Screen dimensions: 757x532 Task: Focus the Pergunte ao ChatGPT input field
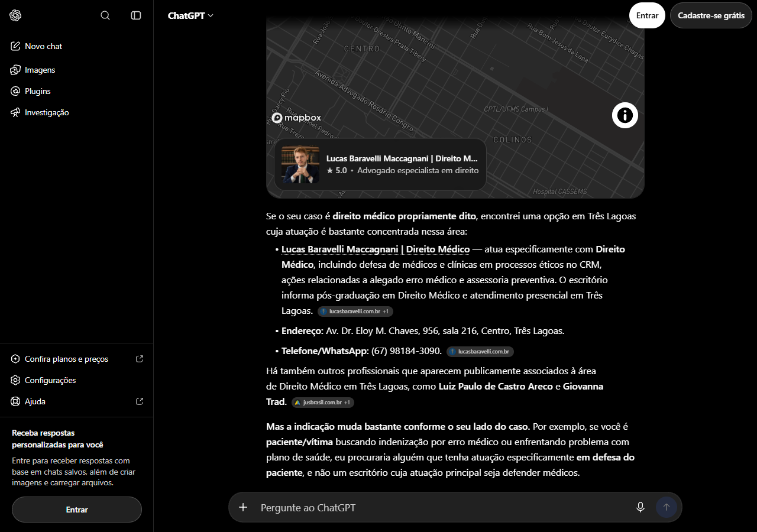444,508
